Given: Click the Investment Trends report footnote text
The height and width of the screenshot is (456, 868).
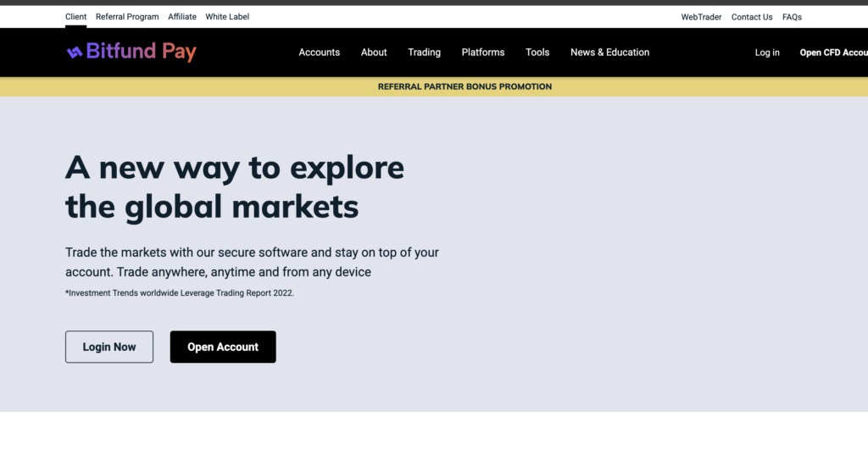Looking at the screenshot, I should pos(180,293).
